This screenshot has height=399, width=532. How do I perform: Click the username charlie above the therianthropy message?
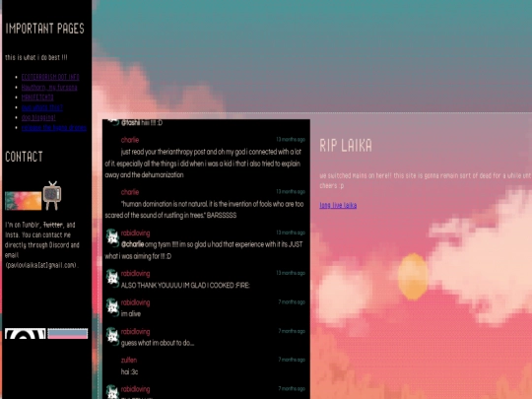pyautogui.click(x=130, y=140)
